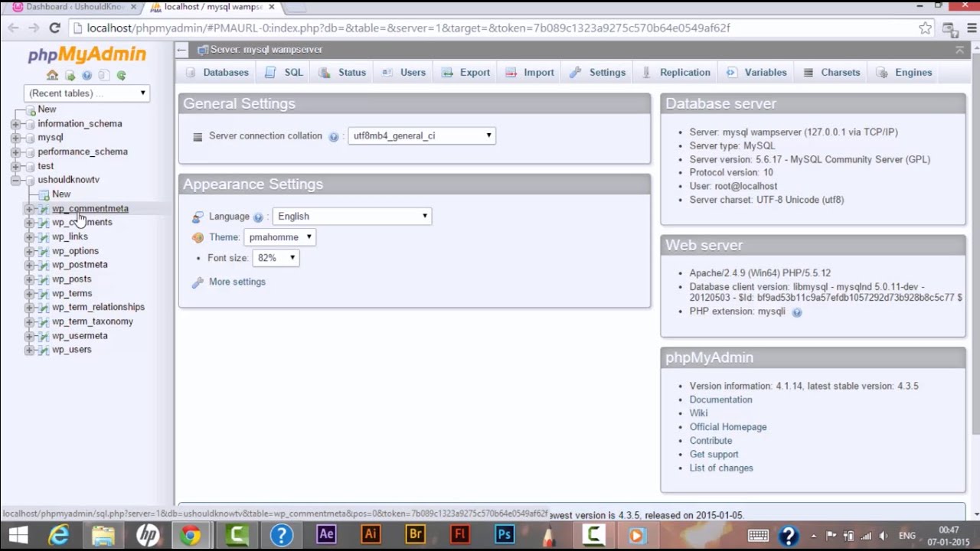980x551 pixels.
Task: Open the Variables tab
Action: [x=756, y=73]
